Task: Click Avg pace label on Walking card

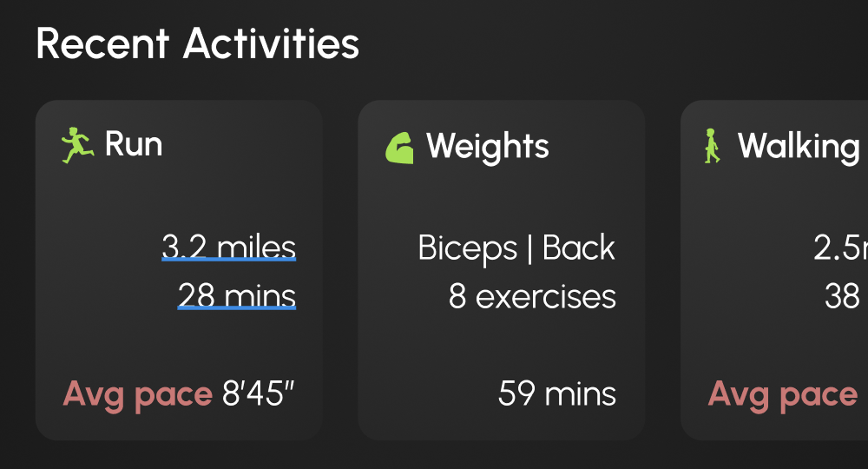Action: pos(783,395)
